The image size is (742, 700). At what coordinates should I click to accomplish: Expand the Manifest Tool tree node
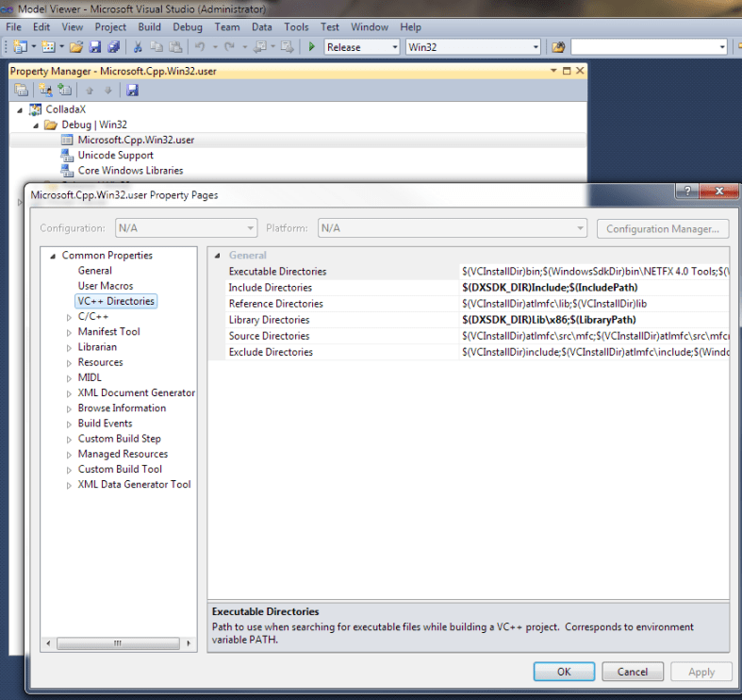[x=70, y=332]
